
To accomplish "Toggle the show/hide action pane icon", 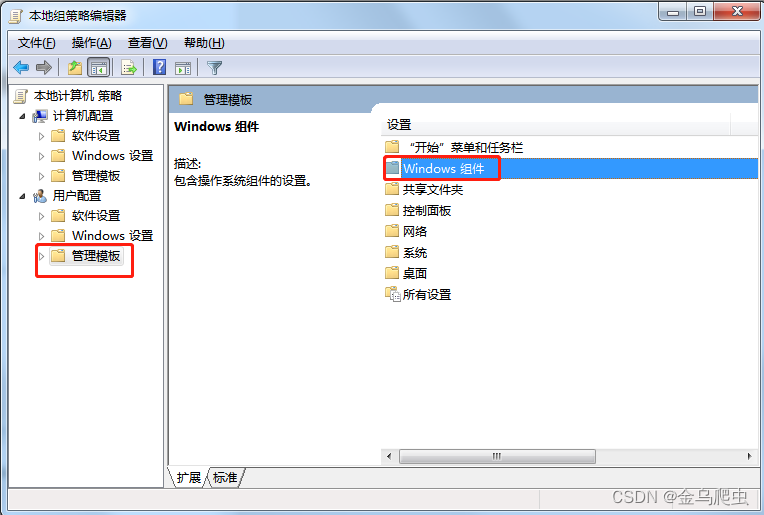I will 183,68.
